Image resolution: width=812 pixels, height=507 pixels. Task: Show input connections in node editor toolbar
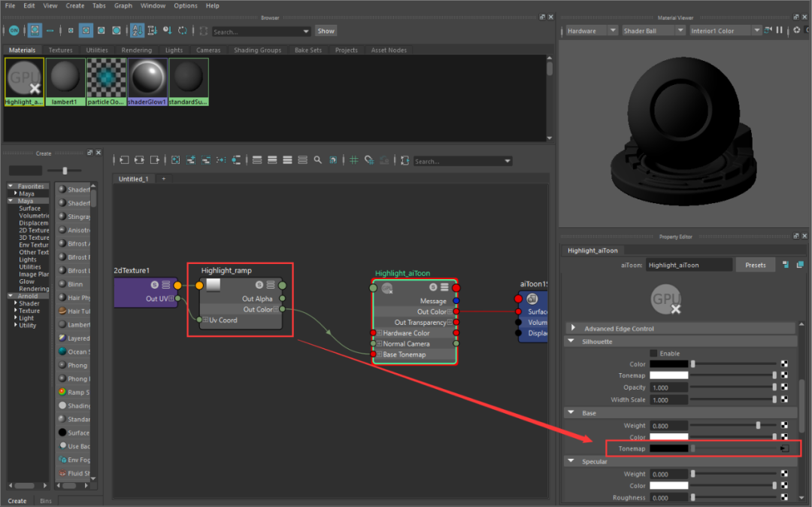[124, 160]
